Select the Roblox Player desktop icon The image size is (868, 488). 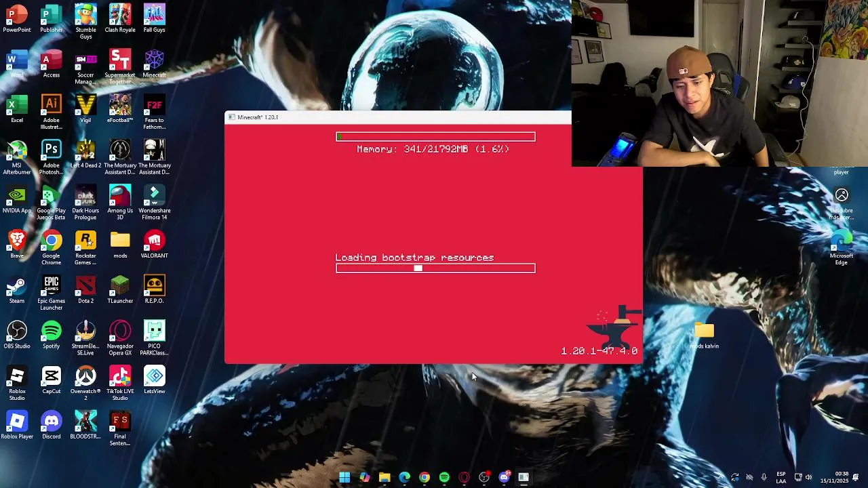[x=17, y=426]
